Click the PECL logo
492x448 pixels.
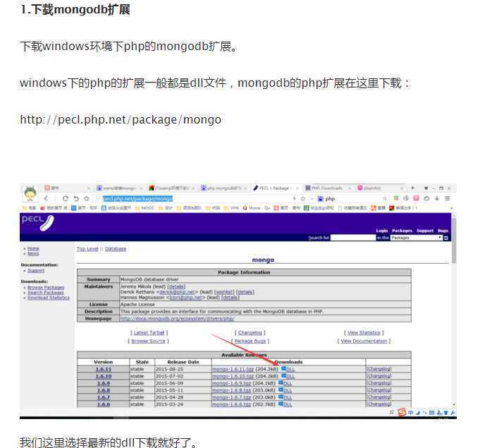38,222
